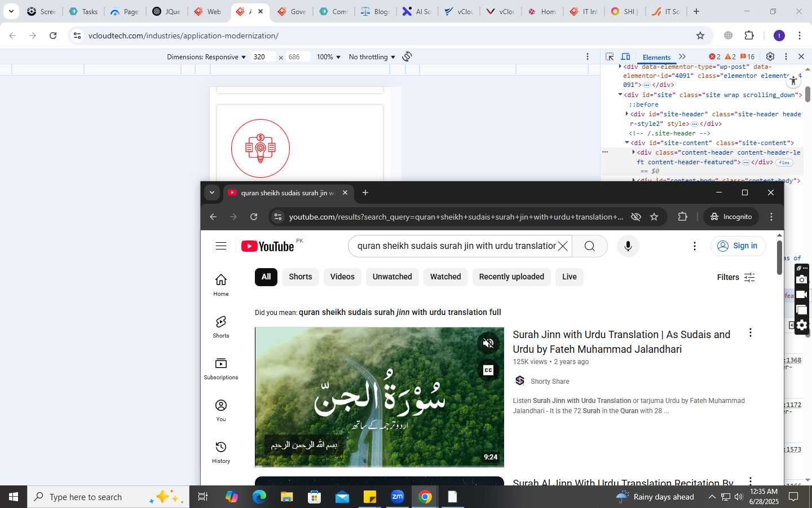Click third-party cookies blocked eye icon

coord(636,217)
